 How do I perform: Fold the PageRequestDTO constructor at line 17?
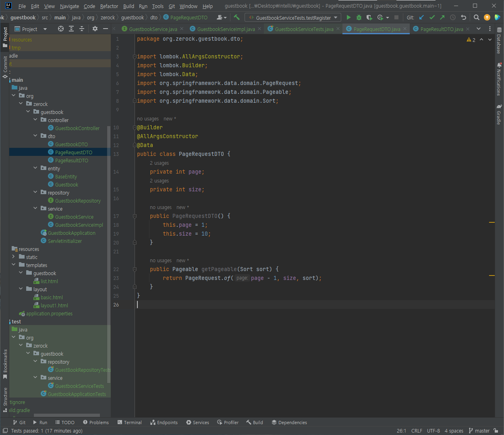pyautogui.click(x=135, y=216)
